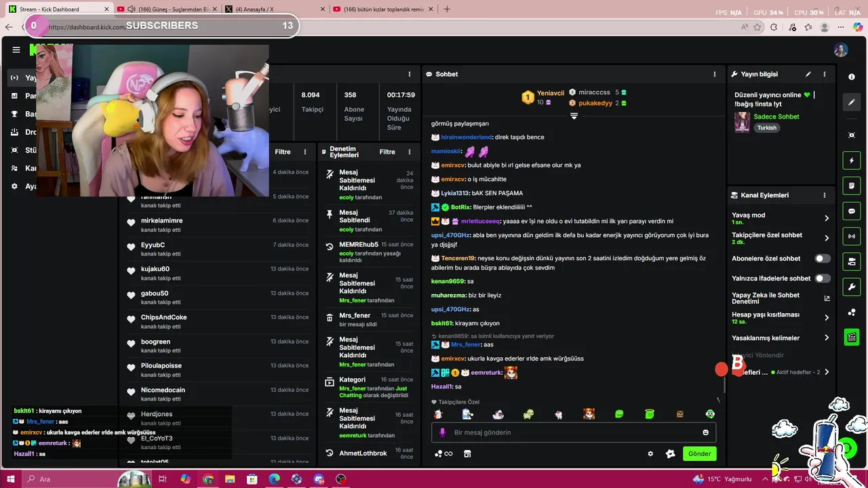Toggle the broadcast signal widget in right rail

coord(852,236)
